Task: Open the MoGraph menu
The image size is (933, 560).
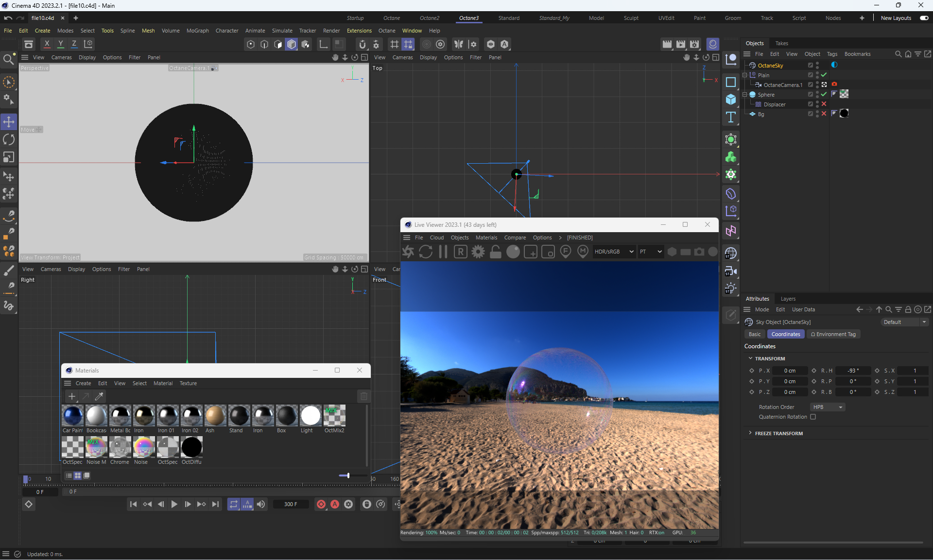Action: point(197,31)
